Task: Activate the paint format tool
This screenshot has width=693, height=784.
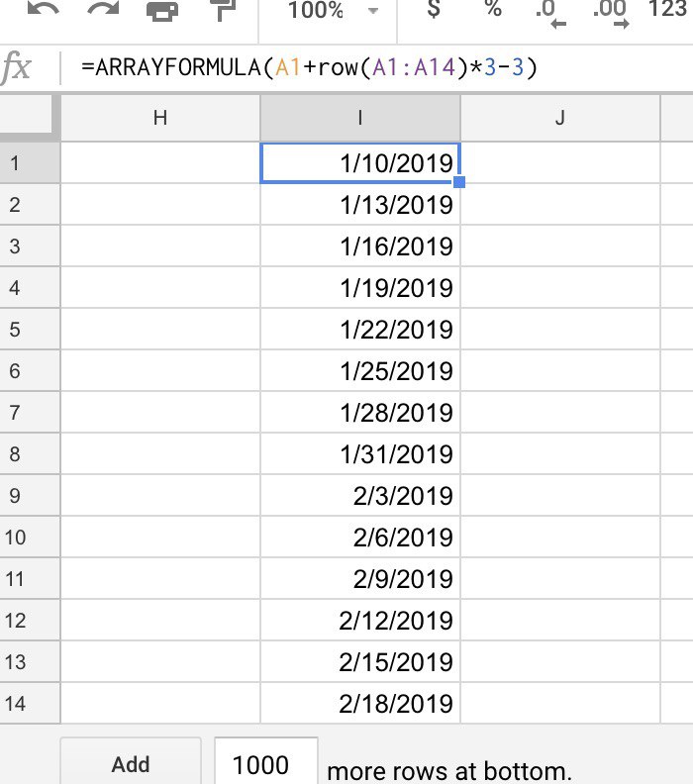Action: [x=223, y=10]
